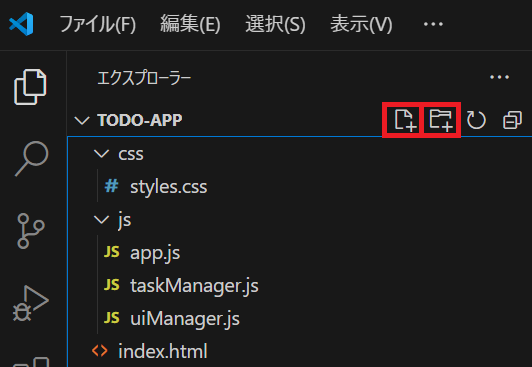532x367 pixels.
Task: Show more menu items via title bar ellipsis
Action: tap(433, 24)
